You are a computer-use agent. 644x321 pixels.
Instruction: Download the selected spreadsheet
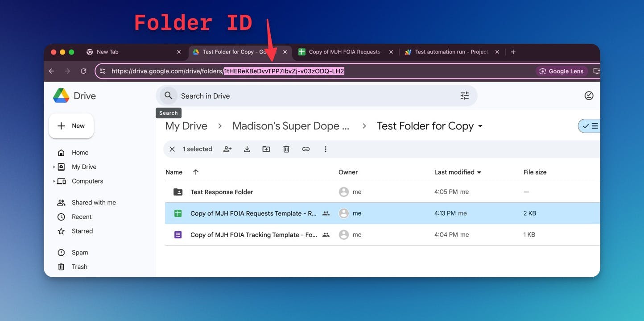click(x=247, y=149)
